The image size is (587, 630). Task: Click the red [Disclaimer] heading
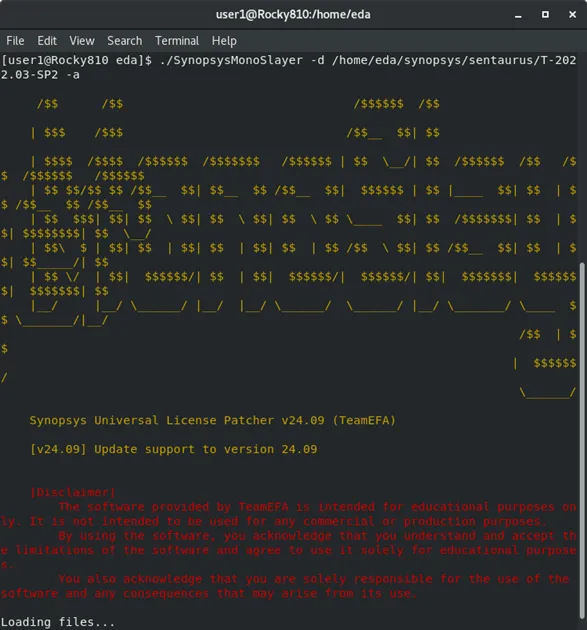click(x=73, y=493)
